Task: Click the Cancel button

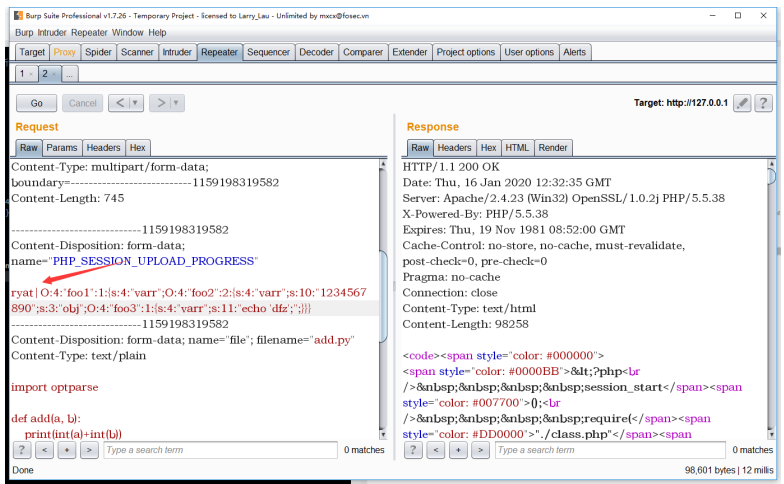Action: (82, 103)
